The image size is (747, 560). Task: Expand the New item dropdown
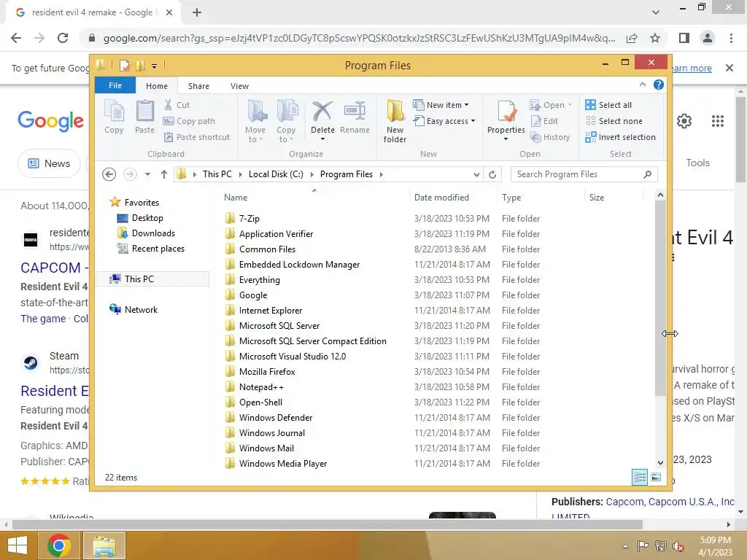point(466,105)
